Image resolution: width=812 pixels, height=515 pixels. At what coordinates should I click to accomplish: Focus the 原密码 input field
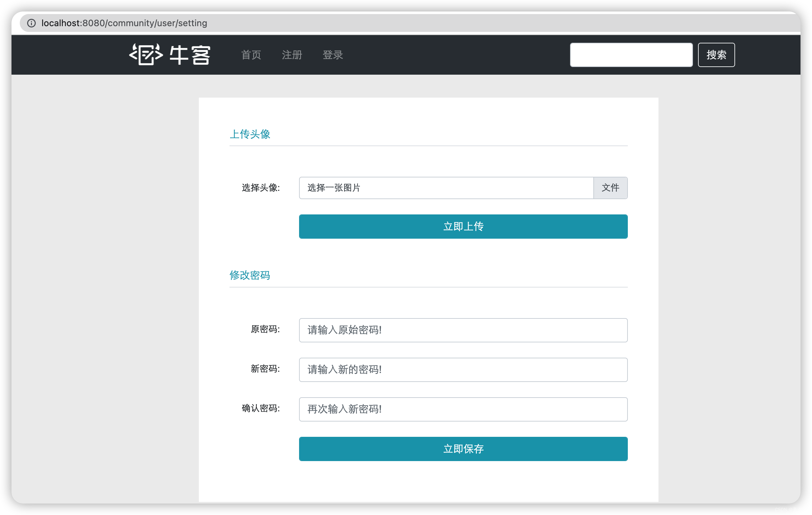[463, 330]
